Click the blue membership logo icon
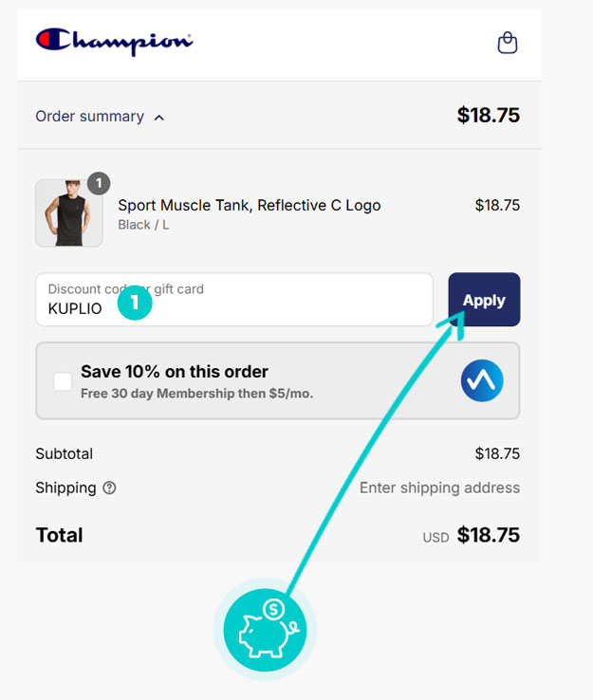The image size is (593, 700). [x=482, y=380]
